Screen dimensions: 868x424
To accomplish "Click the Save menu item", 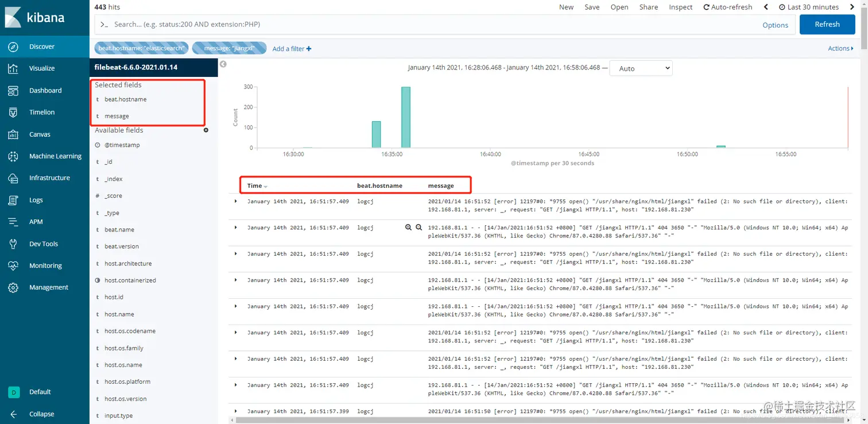I will [592, 7].
